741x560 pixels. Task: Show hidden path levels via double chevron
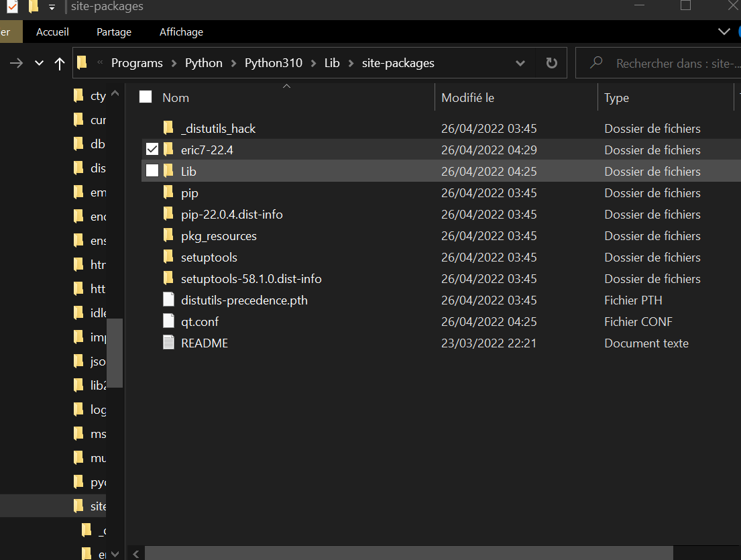point(100,62)
